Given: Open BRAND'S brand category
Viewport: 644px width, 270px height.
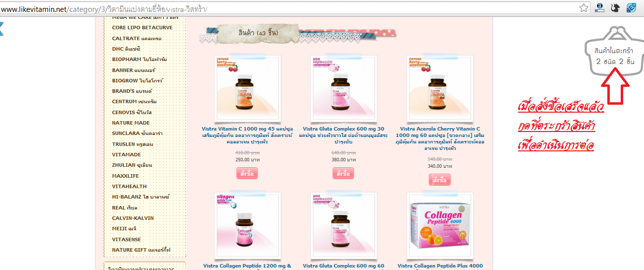Looking at the screenshot, I should point(132,91).
